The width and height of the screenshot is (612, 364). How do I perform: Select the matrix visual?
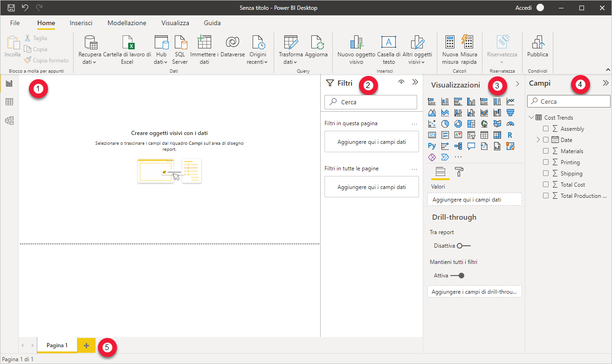(x=497, y=135)
